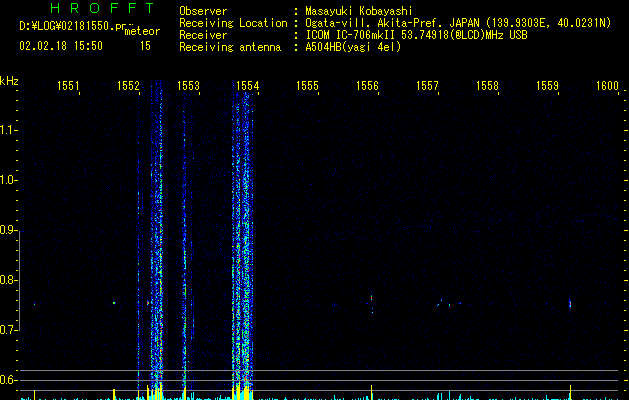Click the meteor echo burst after 1552

pyautogui.click(x=157, y=241)
